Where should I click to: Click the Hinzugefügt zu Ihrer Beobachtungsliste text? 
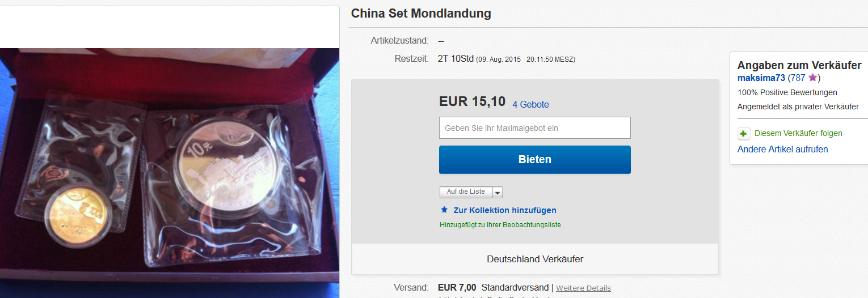pos(500,225)
